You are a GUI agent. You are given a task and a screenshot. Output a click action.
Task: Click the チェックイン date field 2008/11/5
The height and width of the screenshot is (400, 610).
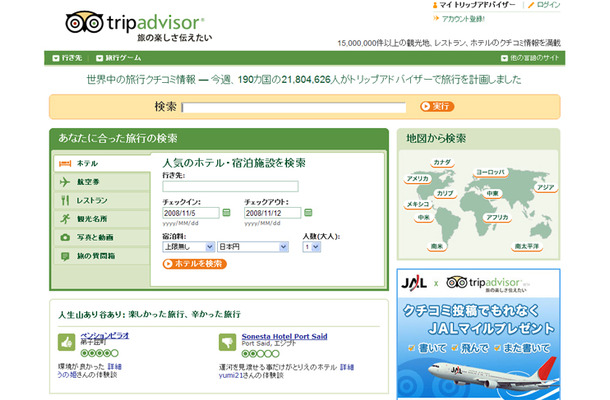[x=191, y=213]
